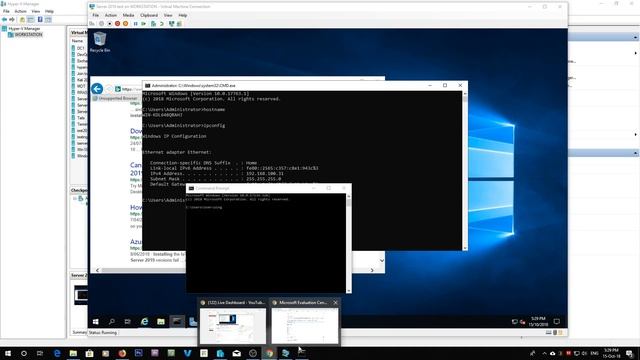Click the guest VM Task View icon
The height and width of the screenshot is (360, 640).
(x=127, y=322)
